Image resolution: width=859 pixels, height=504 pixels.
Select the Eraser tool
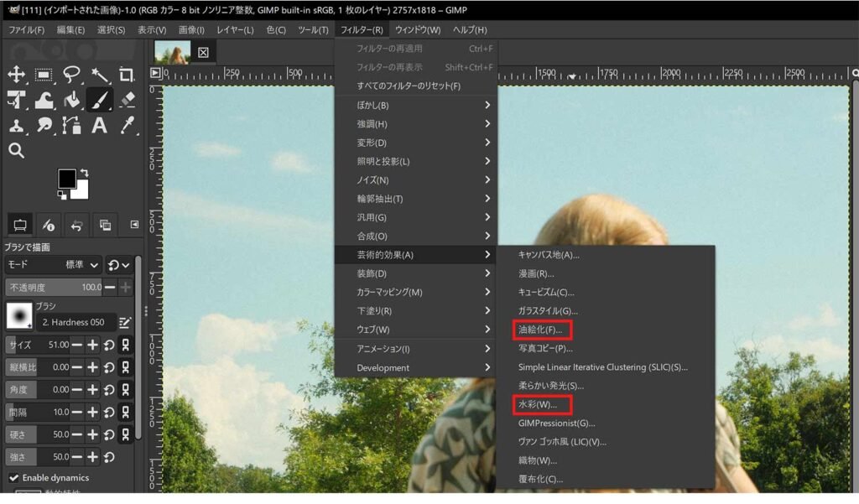point(127,101)
